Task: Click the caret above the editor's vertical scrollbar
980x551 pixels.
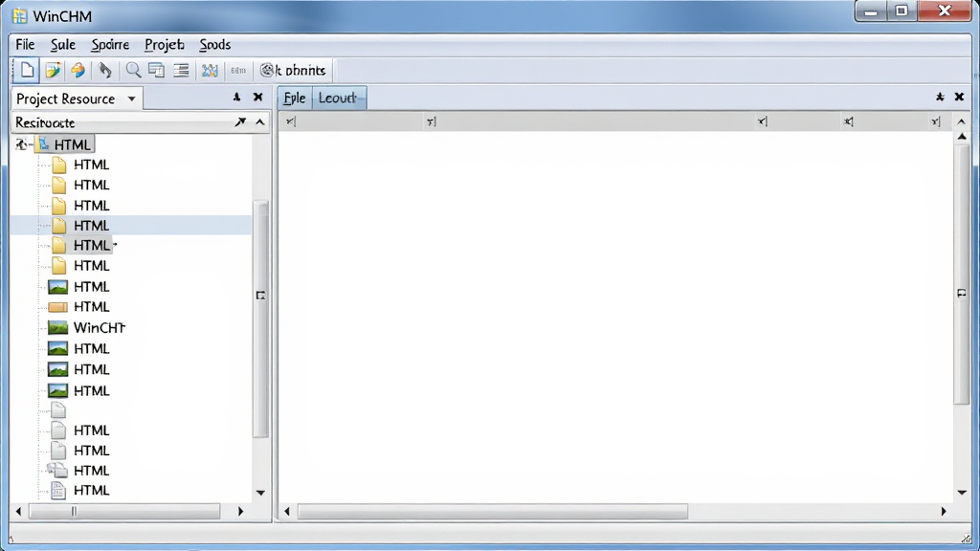Action: pos(961,121)
